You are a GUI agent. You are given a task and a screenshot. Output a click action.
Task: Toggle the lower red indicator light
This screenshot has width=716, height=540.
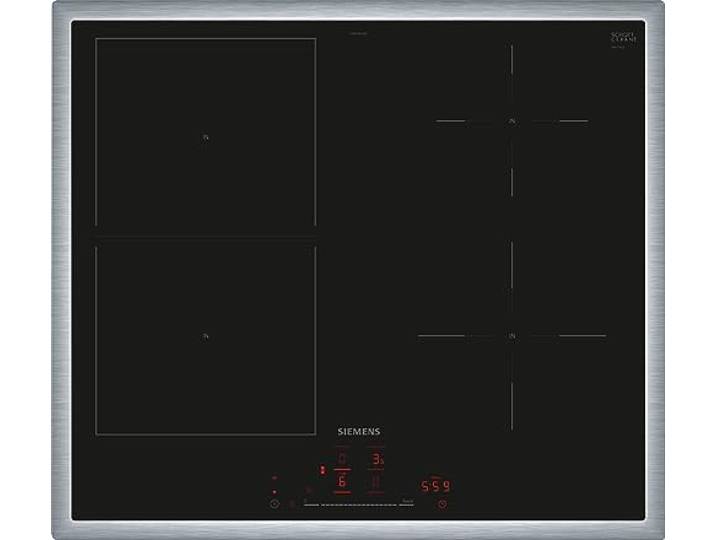[x=274, y=492]
